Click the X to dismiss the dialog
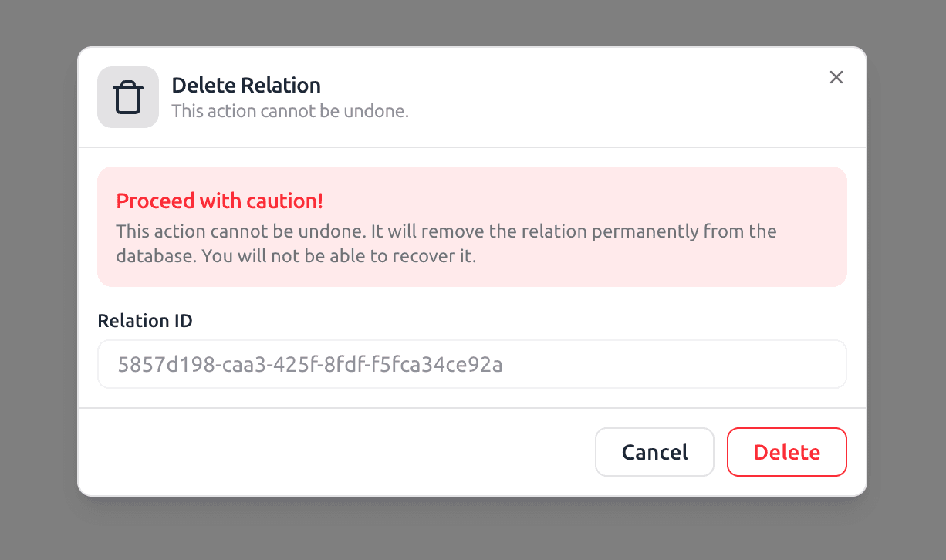 coord(836,77)
